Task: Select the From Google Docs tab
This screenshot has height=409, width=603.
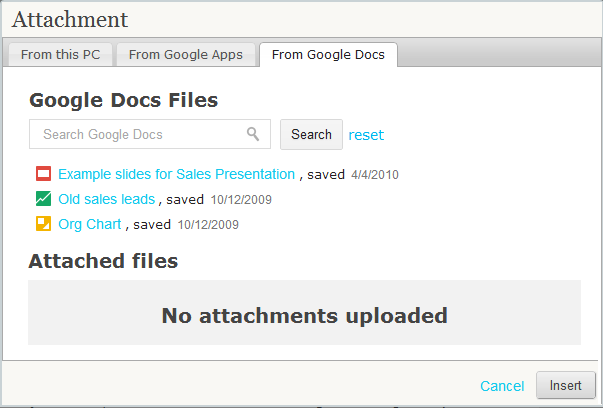Action: tap(328, 55)
